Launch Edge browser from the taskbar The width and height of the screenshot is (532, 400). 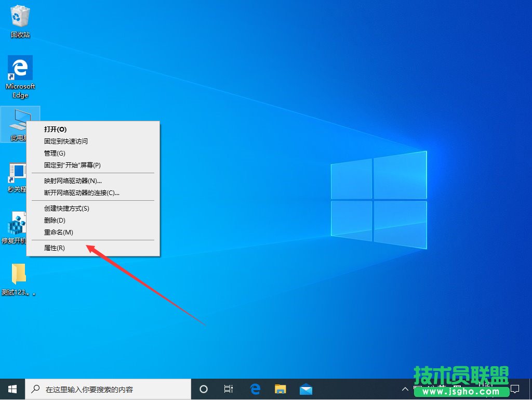[x=254, y=389]
